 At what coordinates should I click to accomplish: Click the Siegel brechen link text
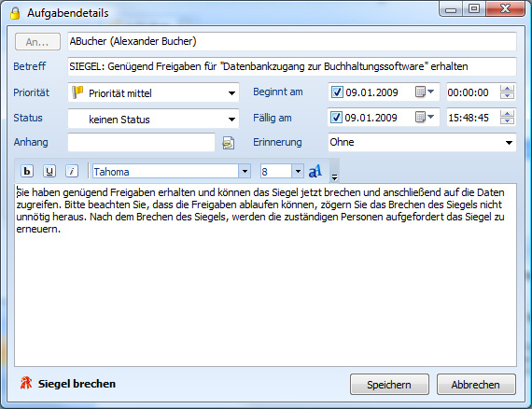pyautogui.click(x=77, y=384)
